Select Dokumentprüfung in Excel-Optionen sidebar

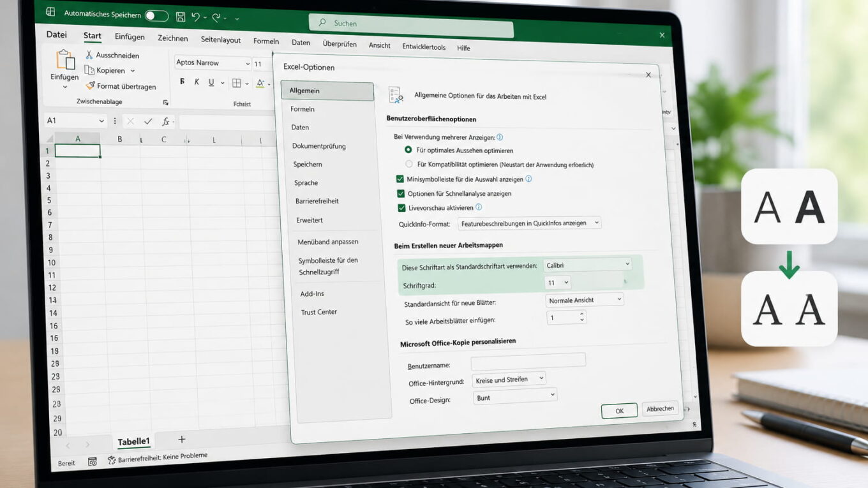tap(319, 146)
